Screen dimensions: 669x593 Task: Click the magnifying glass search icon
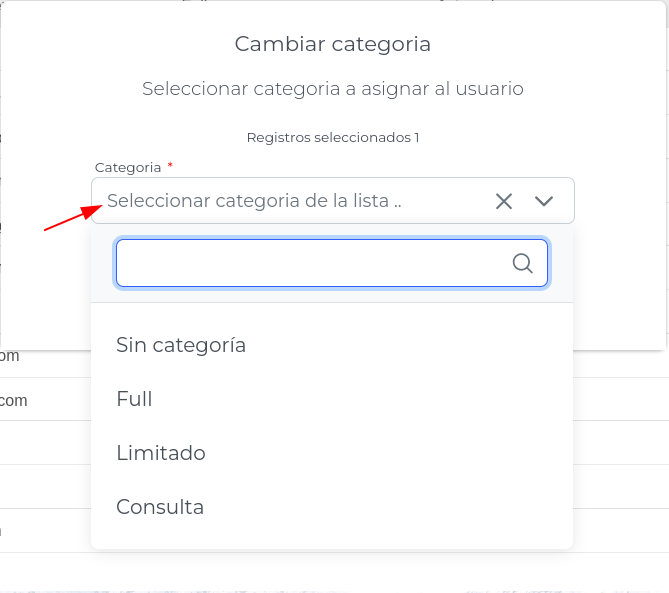pos(523,263)
